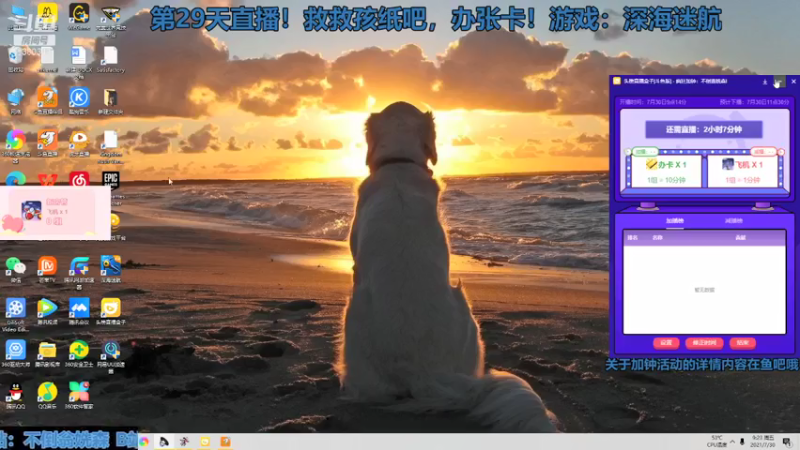Launch the 360 colorful browser icon
Image resolution: width=800 pixels, height=450 pixels.
click(15, 140)
